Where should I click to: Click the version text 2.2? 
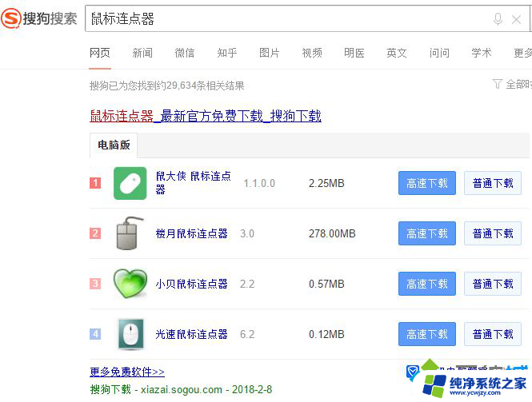(247, 284)
